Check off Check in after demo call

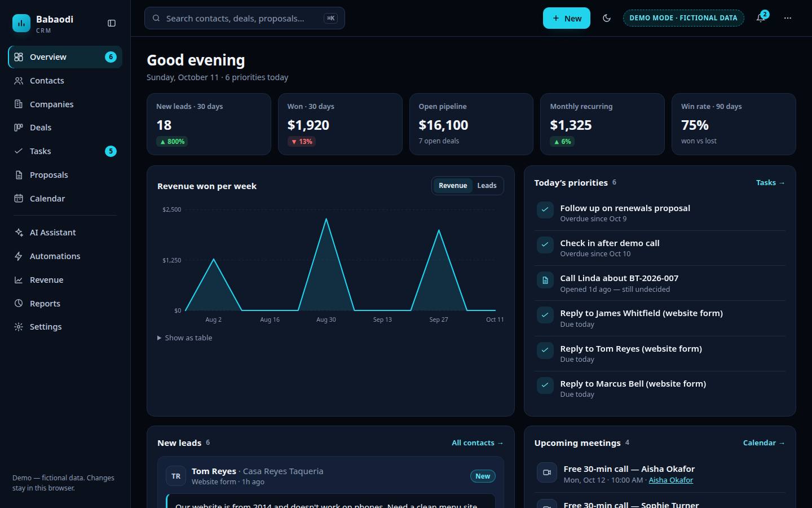545,245
